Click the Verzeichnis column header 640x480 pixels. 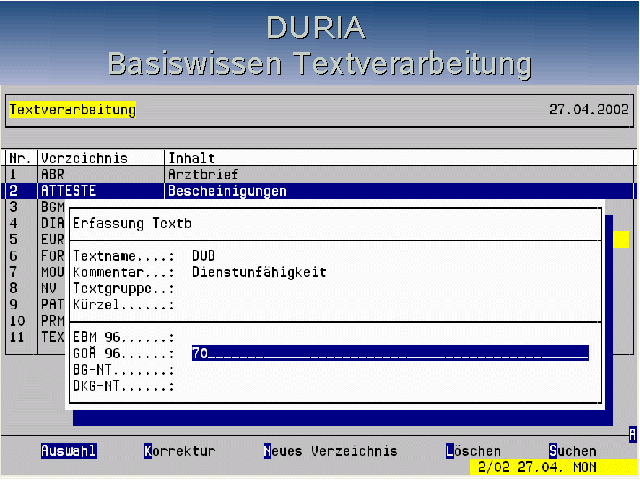tap(84, 158)
